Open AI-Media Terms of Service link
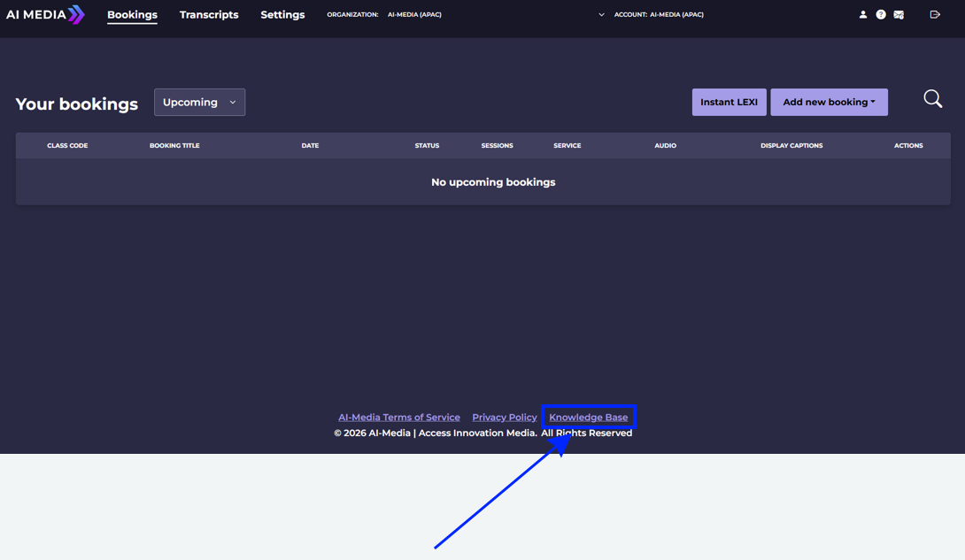Screen dimensions: 965x560 click(x=398, y=418)
